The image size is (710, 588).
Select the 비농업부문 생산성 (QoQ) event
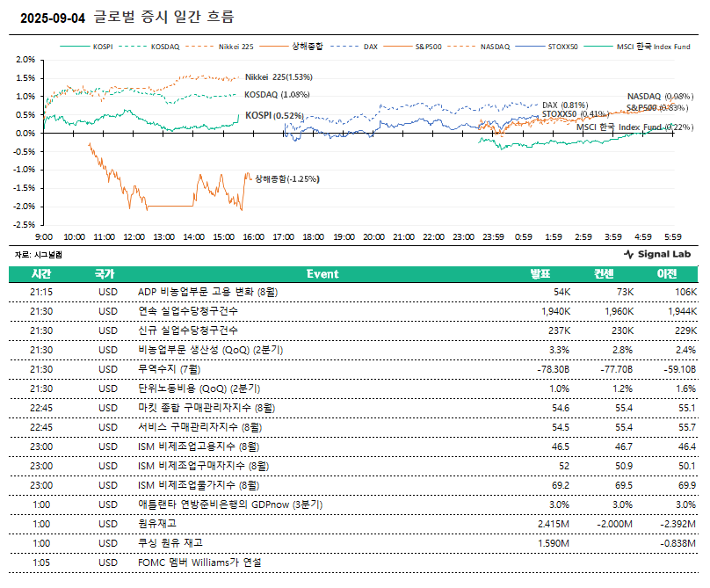coord(211,350)
